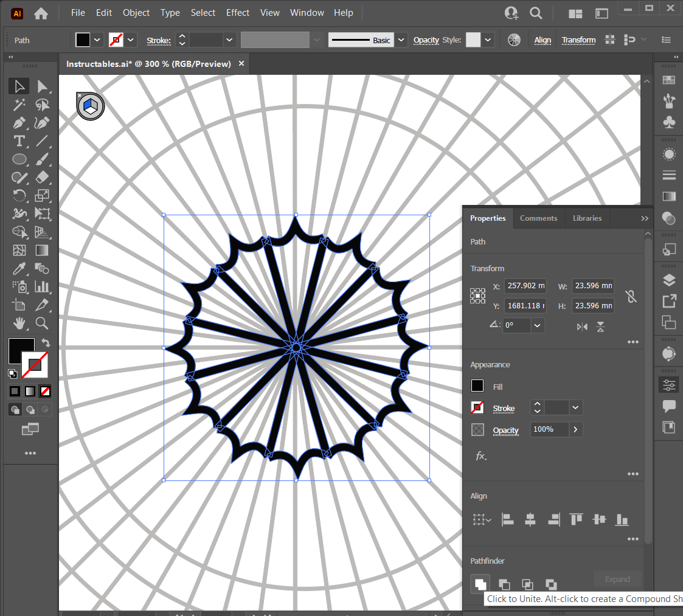Reset to default fill and stroke

(13, 373)
